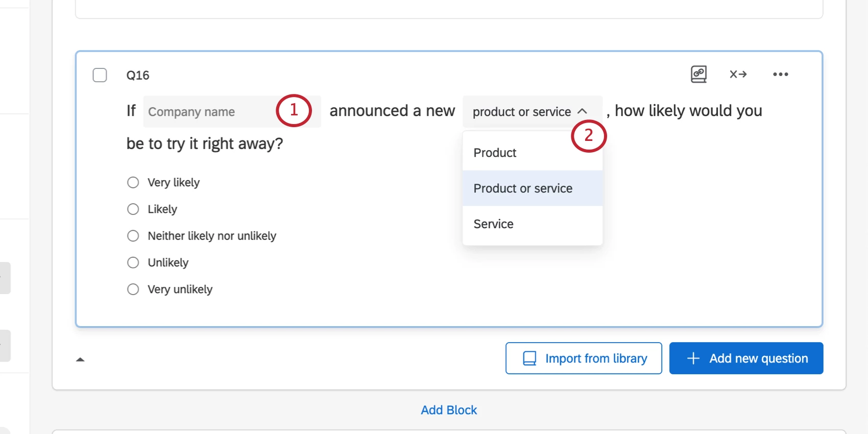Click the "Add Block" link
Screen dimensions: 868x434
[449, 410]
